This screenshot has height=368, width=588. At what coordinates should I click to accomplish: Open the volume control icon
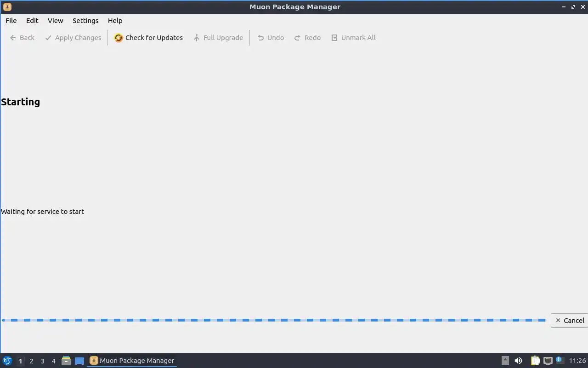tap(519, 361)
